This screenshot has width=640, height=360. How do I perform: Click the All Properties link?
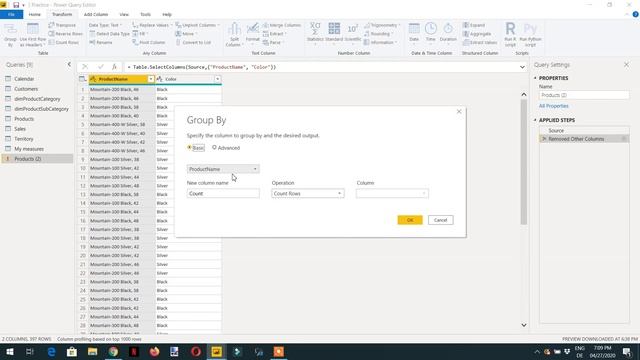coord(553,106)
